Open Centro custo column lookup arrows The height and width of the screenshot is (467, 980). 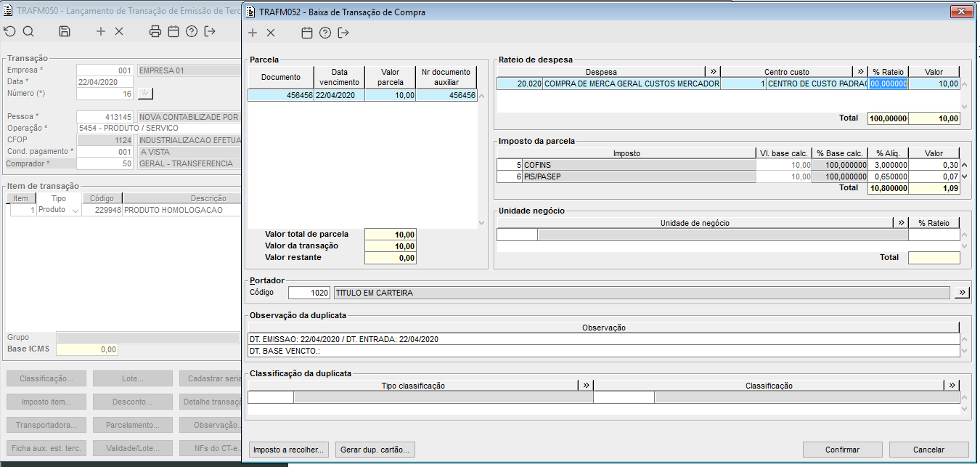pyautogui.click(x=861, y=72)
